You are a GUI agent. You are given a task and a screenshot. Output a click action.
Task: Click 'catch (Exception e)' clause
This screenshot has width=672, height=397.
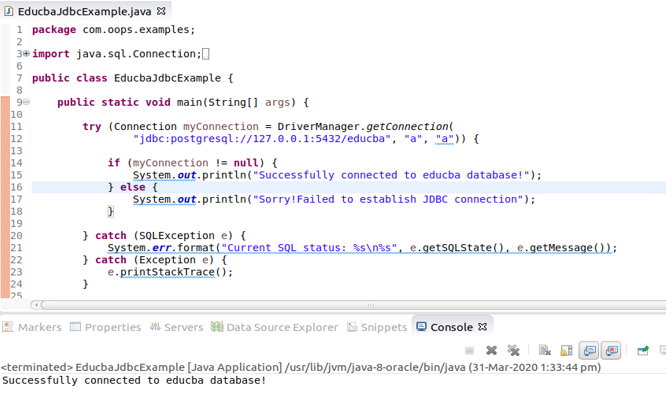[154, 260]
